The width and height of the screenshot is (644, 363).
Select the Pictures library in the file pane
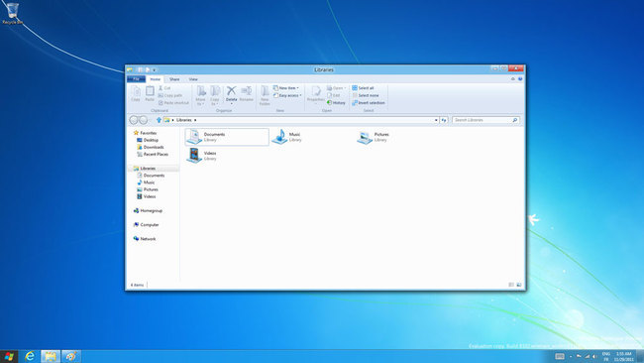[x=373, y=137]
